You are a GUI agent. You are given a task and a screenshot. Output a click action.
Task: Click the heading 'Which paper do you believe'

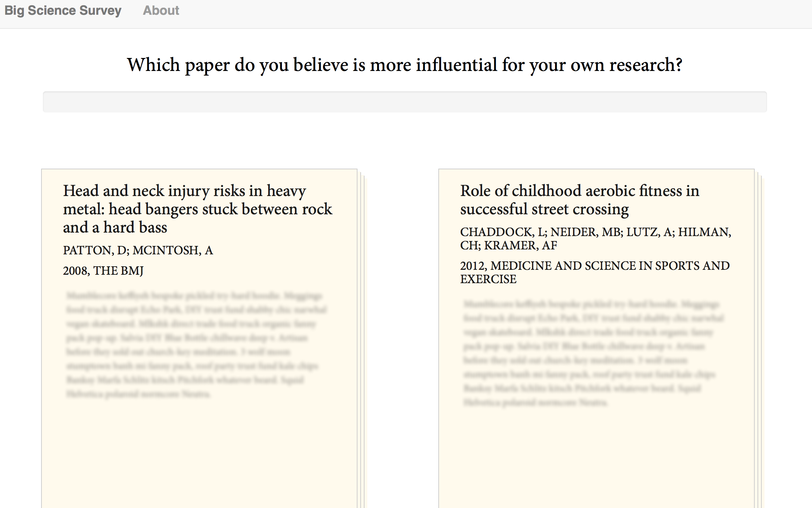[405, 65]
